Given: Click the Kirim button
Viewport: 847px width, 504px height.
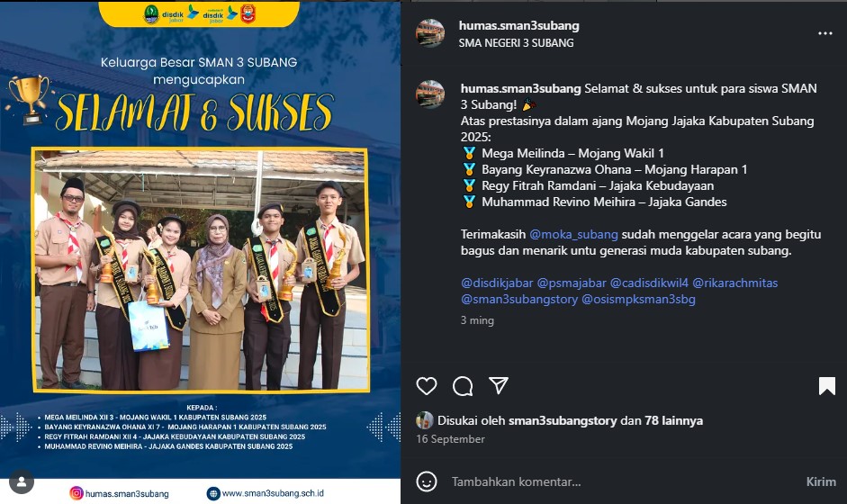Looking at the screenshot, I should click(x=821, y=481).
